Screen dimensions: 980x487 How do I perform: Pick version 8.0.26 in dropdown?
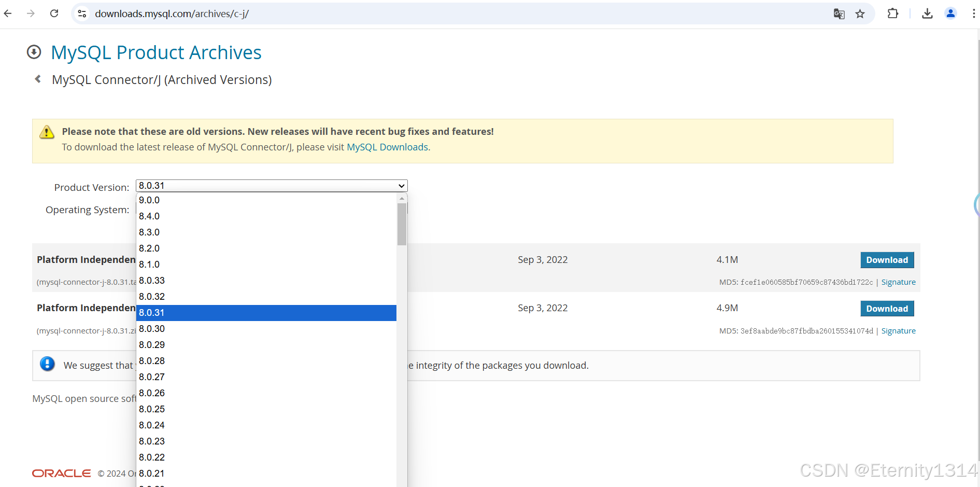click(266, 393)
